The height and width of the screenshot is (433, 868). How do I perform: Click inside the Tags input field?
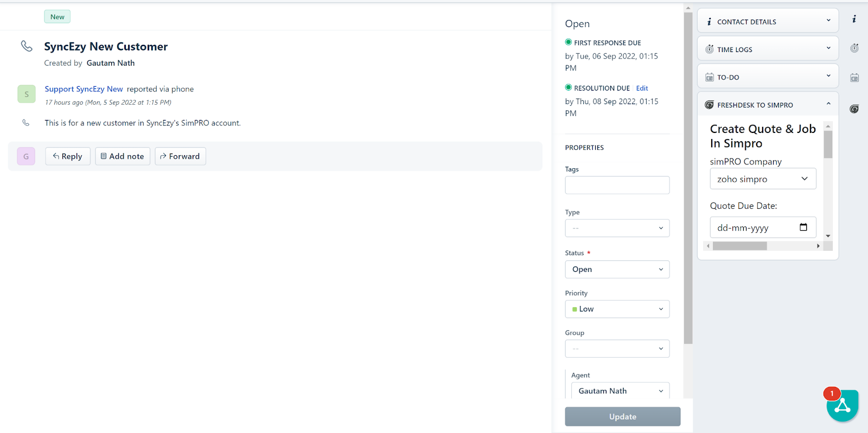[617, 185]
